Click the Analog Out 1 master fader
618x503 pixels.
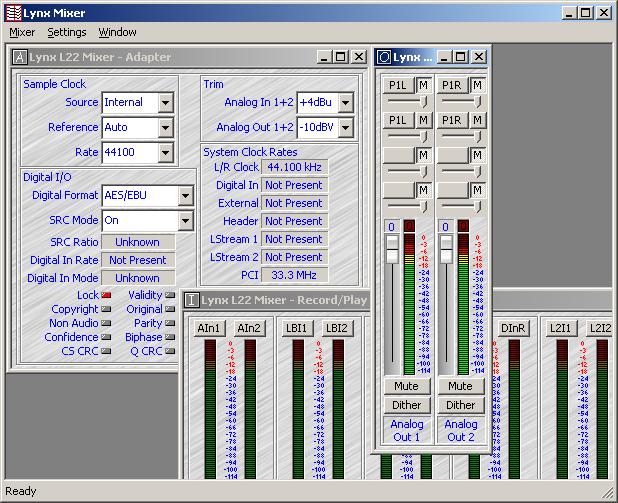[x=392, y=249]
